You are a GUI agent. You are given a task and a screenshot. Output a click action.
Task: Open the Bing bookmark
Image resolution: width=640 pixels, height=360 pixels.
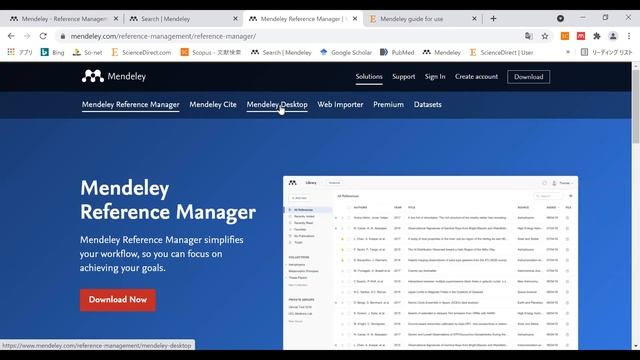(x=53, y=52)
